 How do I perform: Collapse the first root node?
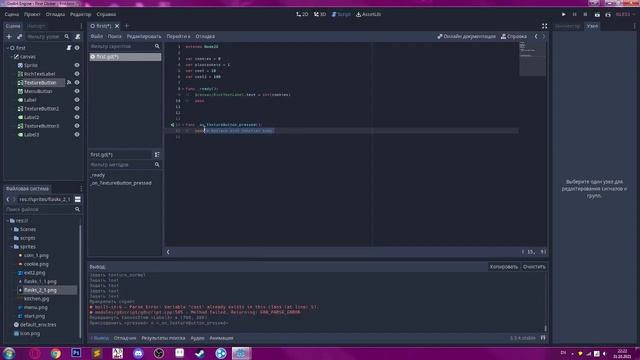[x=7, y=48]
